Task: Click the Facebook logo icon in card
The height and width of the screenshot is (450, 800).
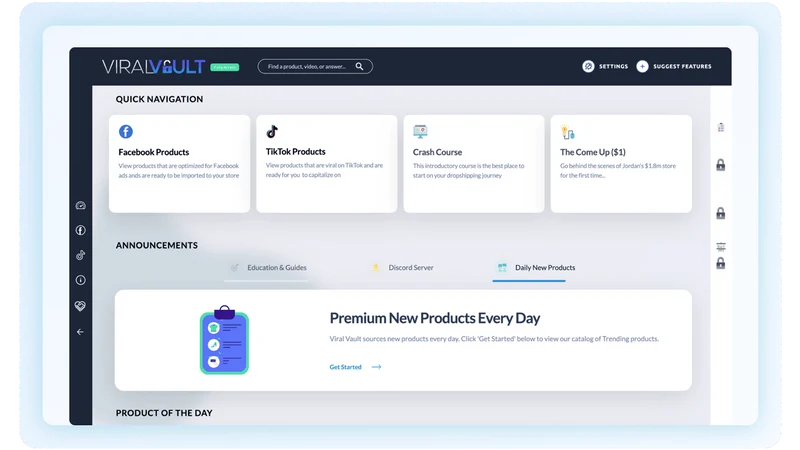Action: click(126, 132)
